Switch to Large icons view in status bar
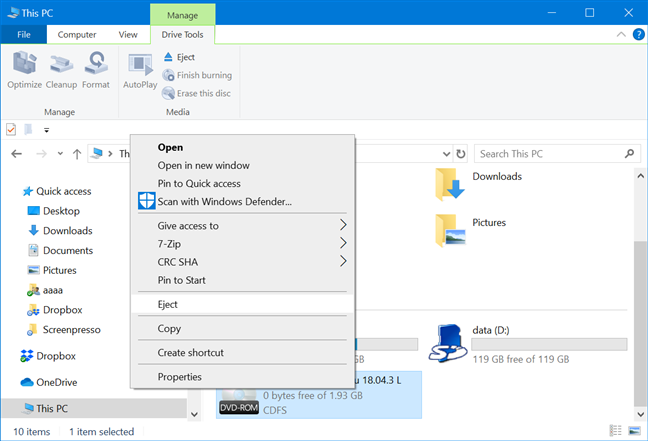Screen dimensions: 648x441 tap(634, 431)
